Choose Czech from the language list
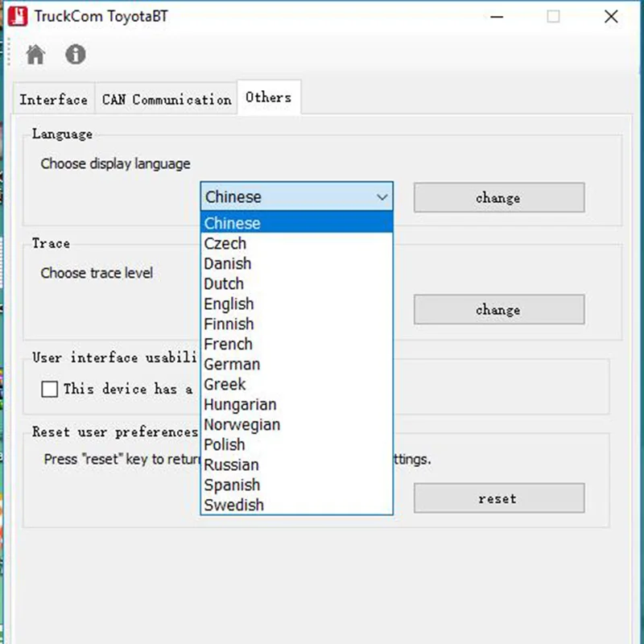Image resolution: width=644 pixels, height=644 pixels. tap(296, 243)
